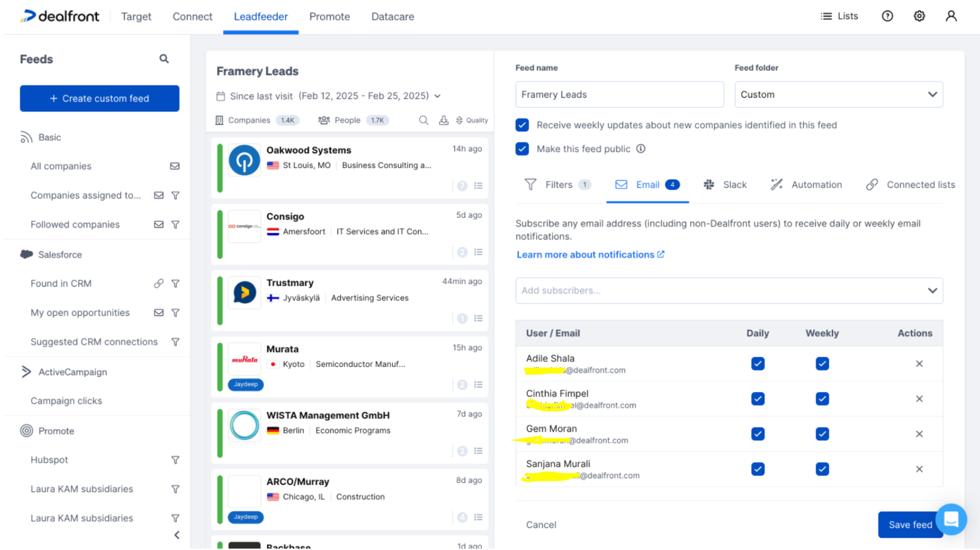Click Cancel to discard changes
The height and width of the screenshot is (550, 980).
pyautogui.click(x=541, y=524)
